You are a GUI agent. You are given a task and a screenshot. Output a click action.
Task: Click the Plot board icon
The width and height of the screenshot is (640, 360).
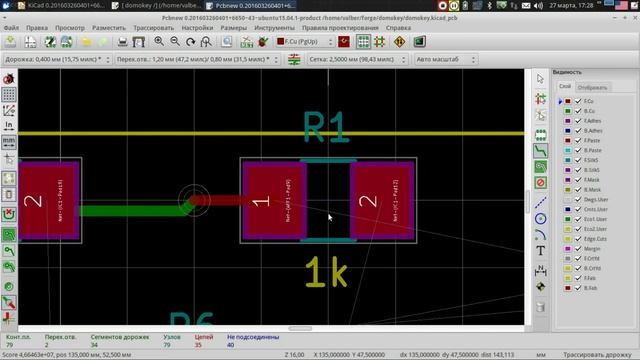(139, 41)
